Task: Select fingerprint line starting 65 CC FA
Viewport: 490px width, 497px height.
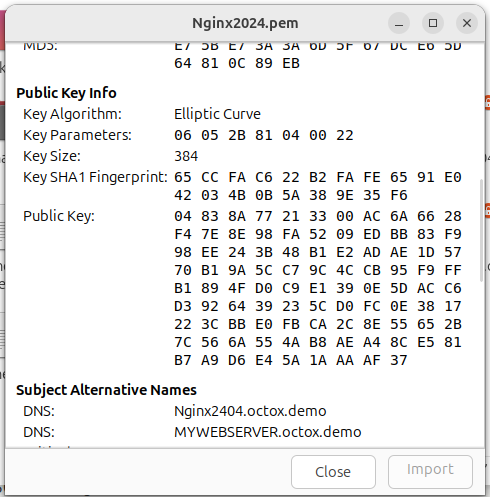Action: point(318,177)
